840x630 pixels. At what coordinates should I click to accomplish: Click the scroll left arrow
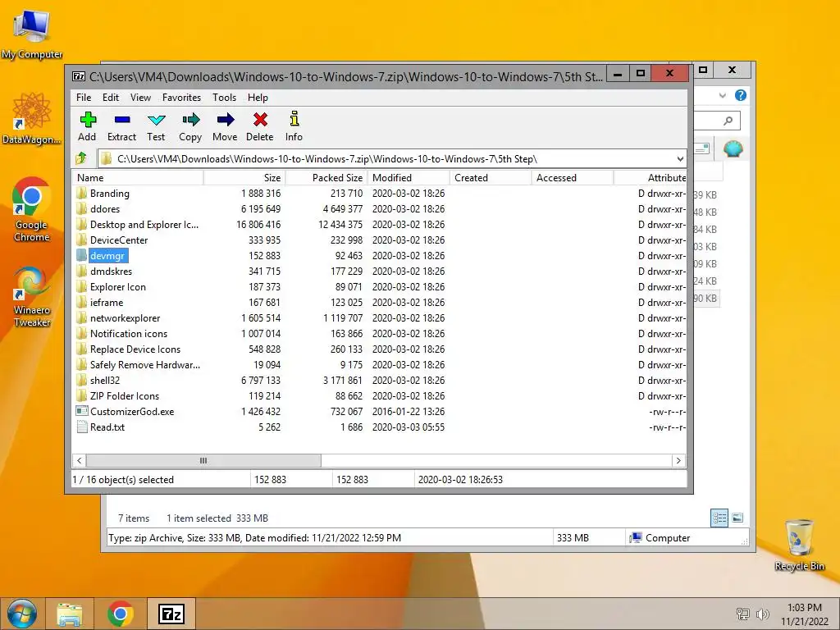(80, 460)
